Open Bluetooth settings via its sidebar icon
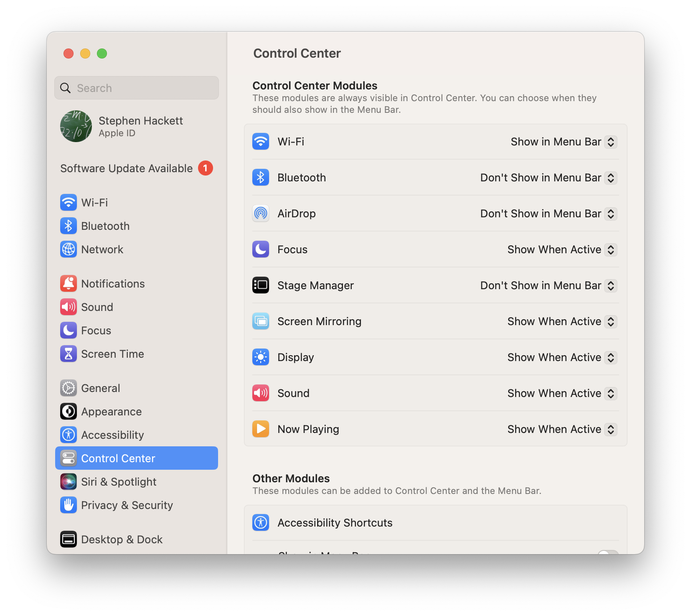The image size is (691, 616). click(69, 226)
